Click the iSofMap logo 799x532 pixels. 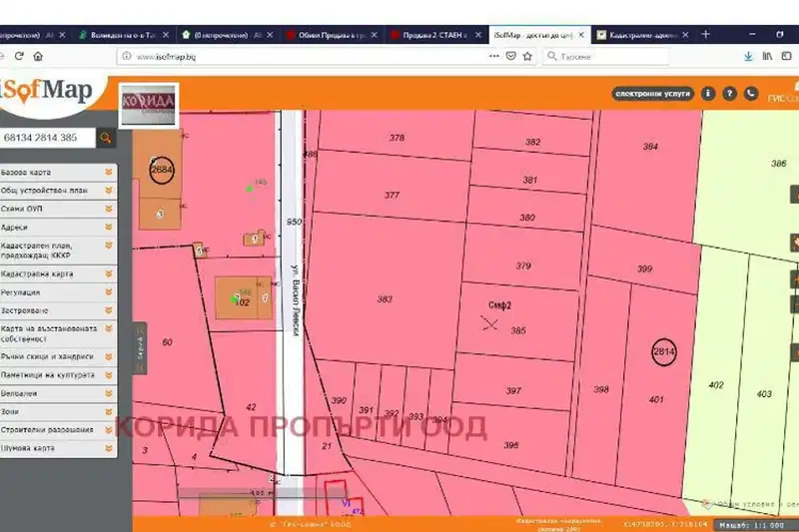click(x=47, y=91)
